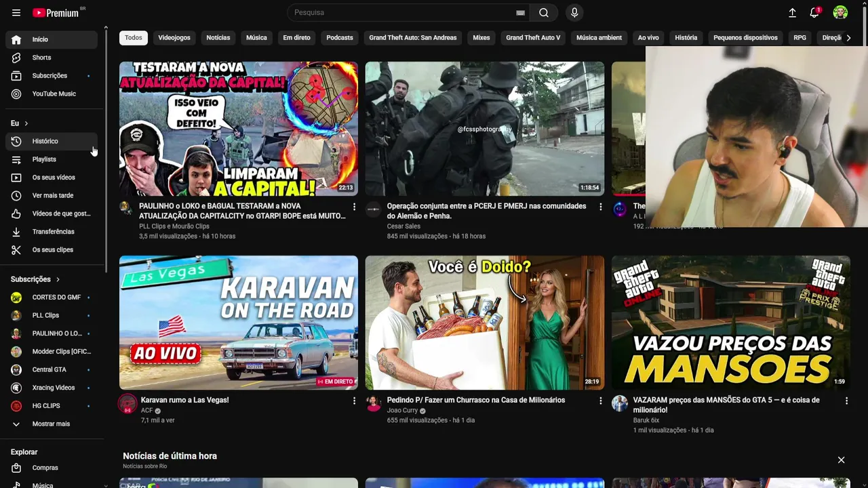Expand the Eu section chevron
This screenshot has width=868, height=488.
click(x=26, y=123)
